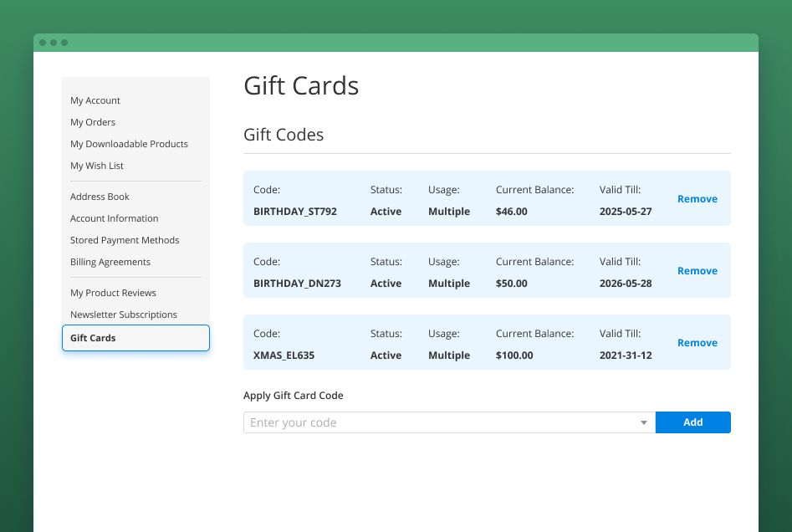Check My Product Reviews
792x532 pixels.
click(113, 293)
